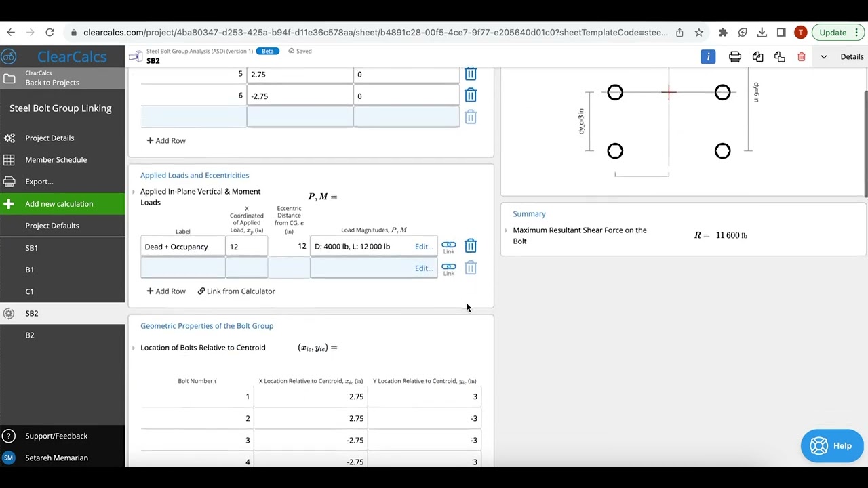Click the Link icon on the empty load row

[x=449, y=269]
